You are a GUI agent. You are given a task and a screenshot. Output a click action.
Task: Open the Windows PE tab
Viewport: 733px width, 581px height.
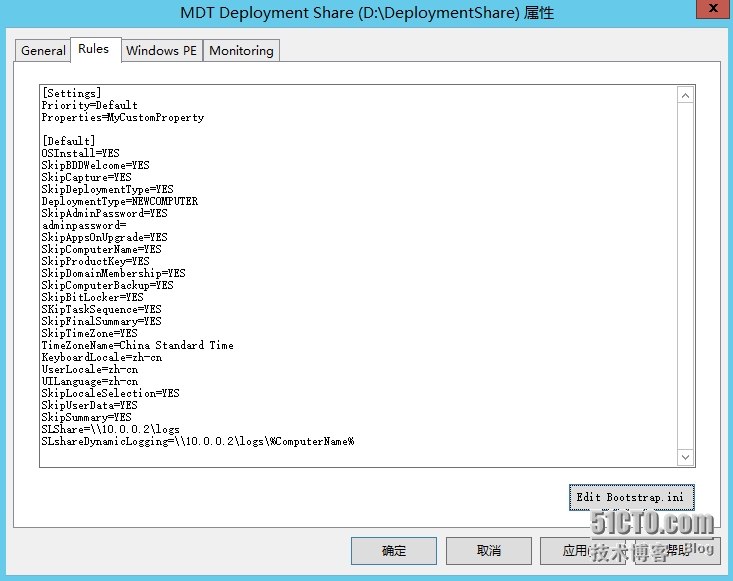coord(161,50)
